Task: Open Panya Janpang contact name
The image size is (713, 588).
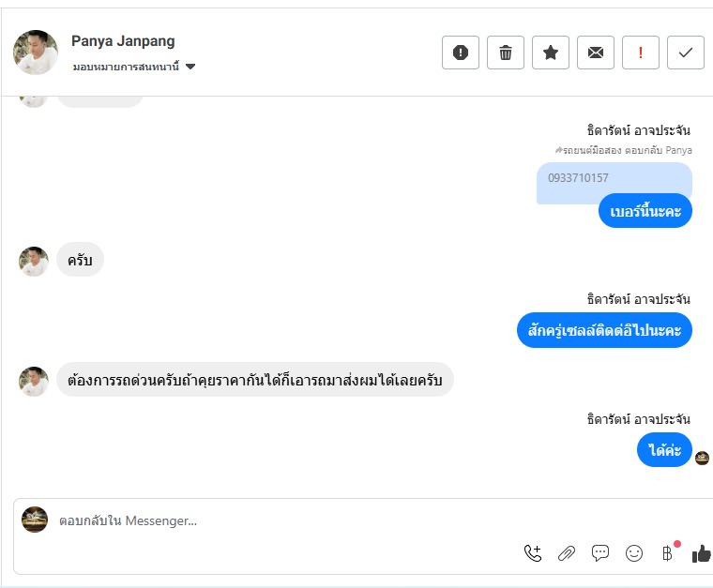Action: point(123,41)
